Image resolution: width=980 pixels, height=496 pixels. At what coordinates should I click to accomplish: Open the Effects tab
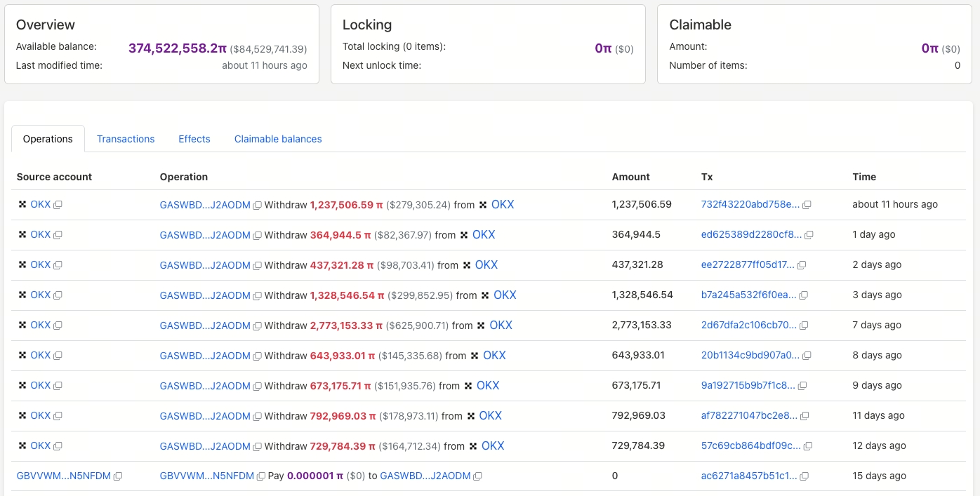(x=194, y=139)
